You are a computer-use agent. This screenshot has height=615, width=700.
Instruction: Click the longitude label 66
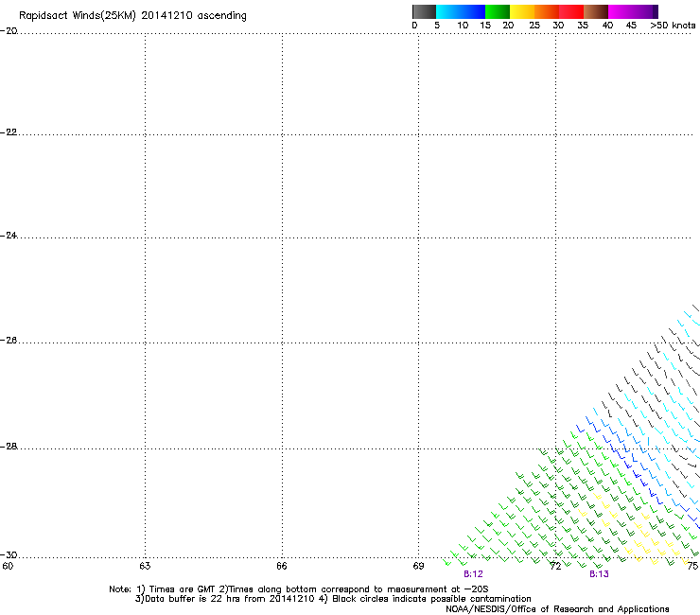coord(282,567)
